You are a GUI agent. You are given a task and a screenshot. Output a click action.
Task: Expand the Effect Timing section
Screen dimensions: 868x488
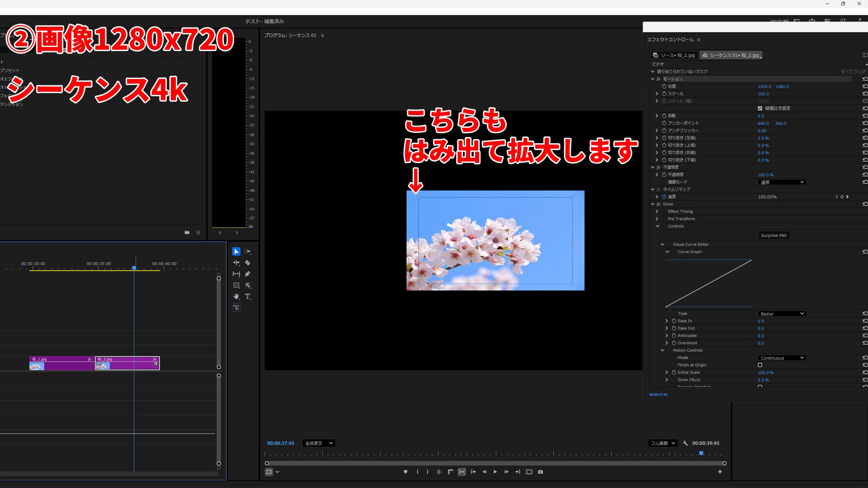[x=657, y=211]
